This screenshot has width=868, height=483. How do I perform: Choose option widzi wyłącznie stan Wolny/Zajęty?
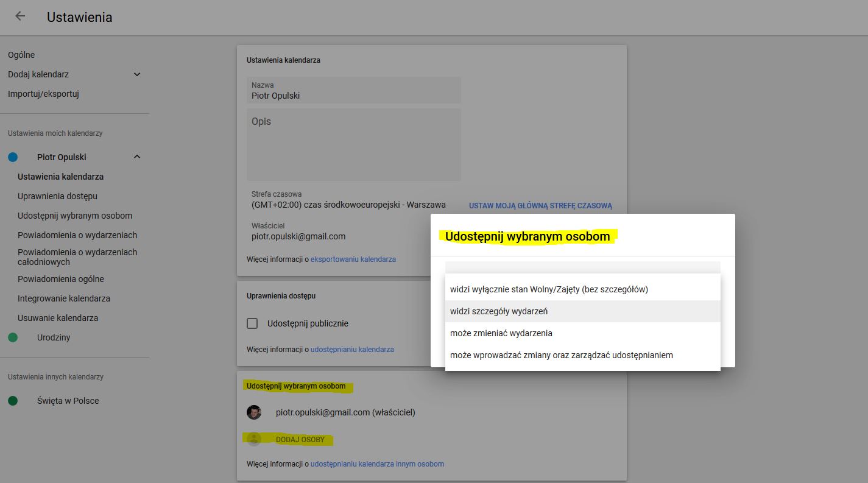pyautogui.click(x=583, y=289)
